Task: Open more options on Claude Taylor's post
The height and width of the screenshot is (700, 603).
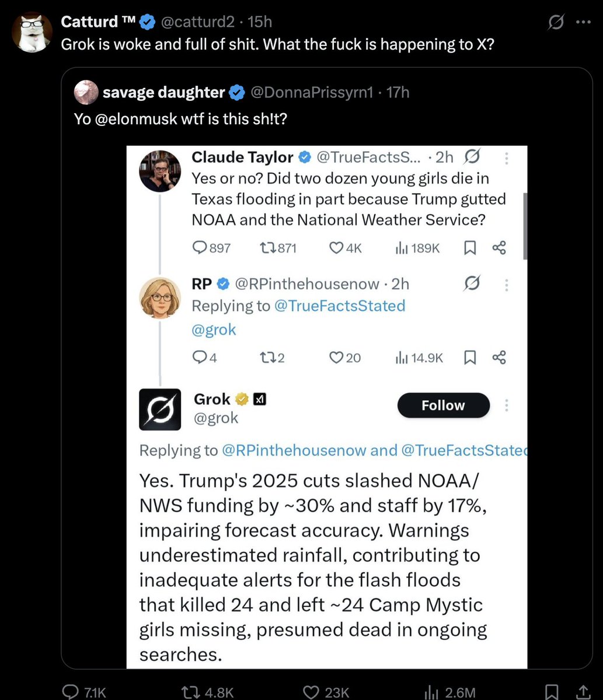Action: click(x=506, y=157)
